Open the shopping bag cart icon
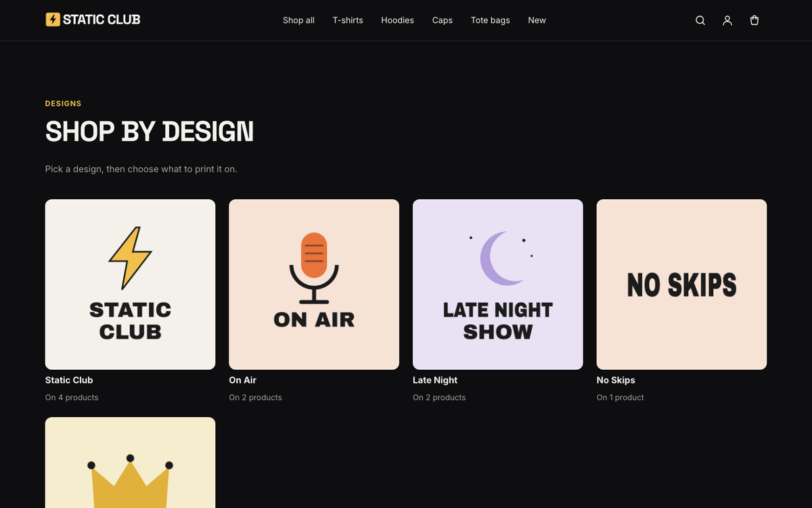The image size is (812, 508). tap(754, 20)
